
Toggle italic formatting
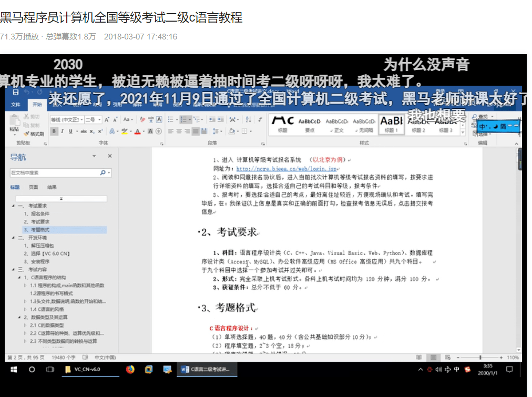[x=63, y=131]
